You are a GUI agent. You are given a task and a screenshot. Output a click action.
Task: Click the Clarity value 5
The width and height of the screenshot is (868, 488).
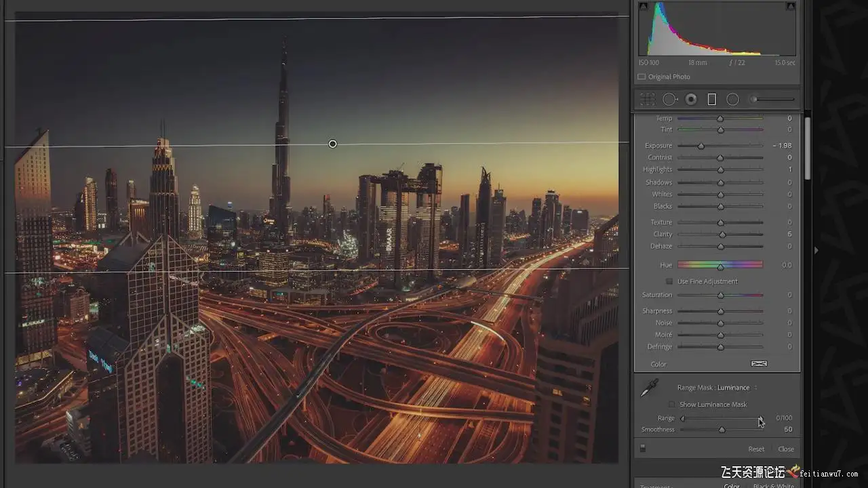(x=789, y=235)
